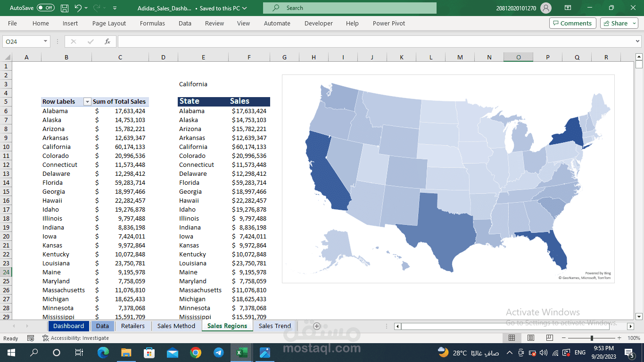The height and width of the screenshot is (362, 644).
Task: Open Ribbon Display Options icon
Action: tap(568, 8)
